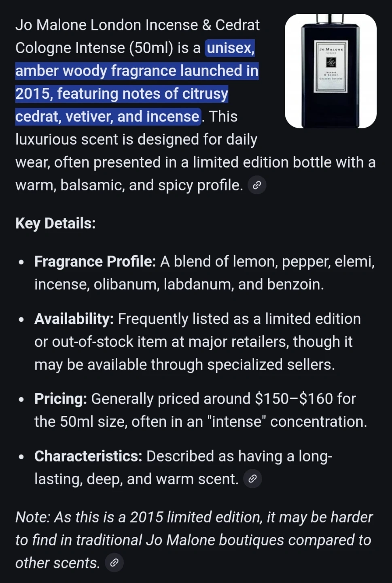Open the source link after "warm scent."
Image resolution: width=392 pixels, height=583 pixels.
(x=252, y=479)
